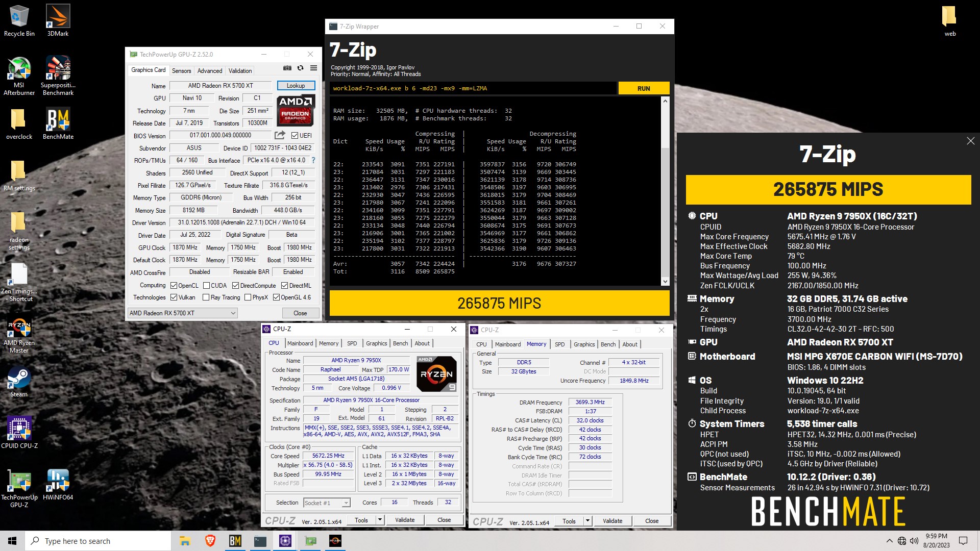Image resolution: width=980 pixels, height=551 pixels.
Task: Open ZenTimings shortcut on desktop
Action: coord(19,282)
